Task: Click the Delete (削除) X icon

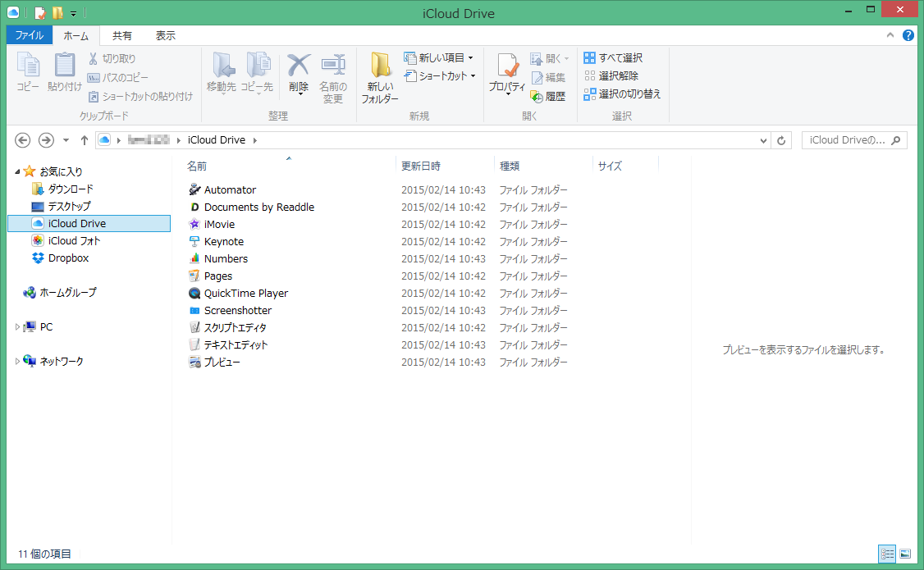Action: tap(299, 65)
